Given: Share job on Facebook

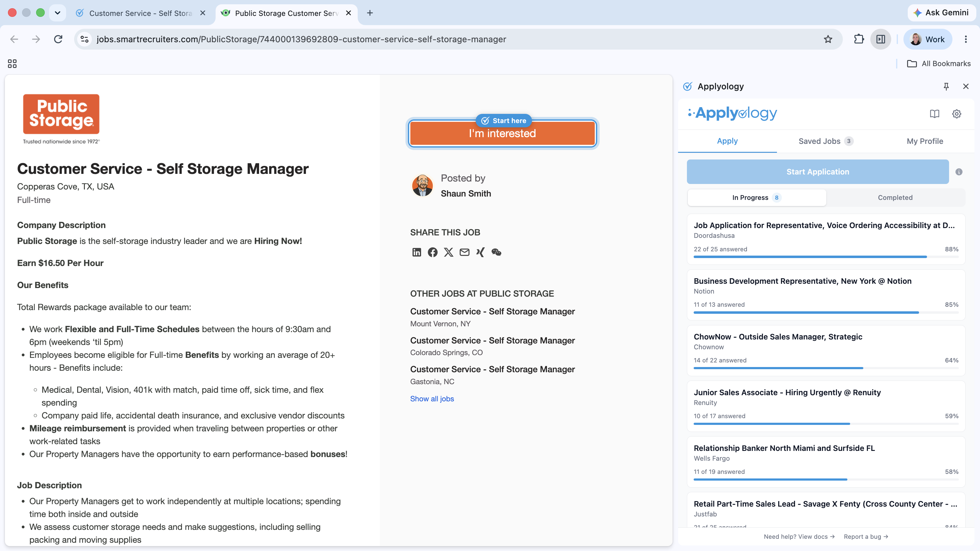Looking at the screenshot, I should (432, 252).
